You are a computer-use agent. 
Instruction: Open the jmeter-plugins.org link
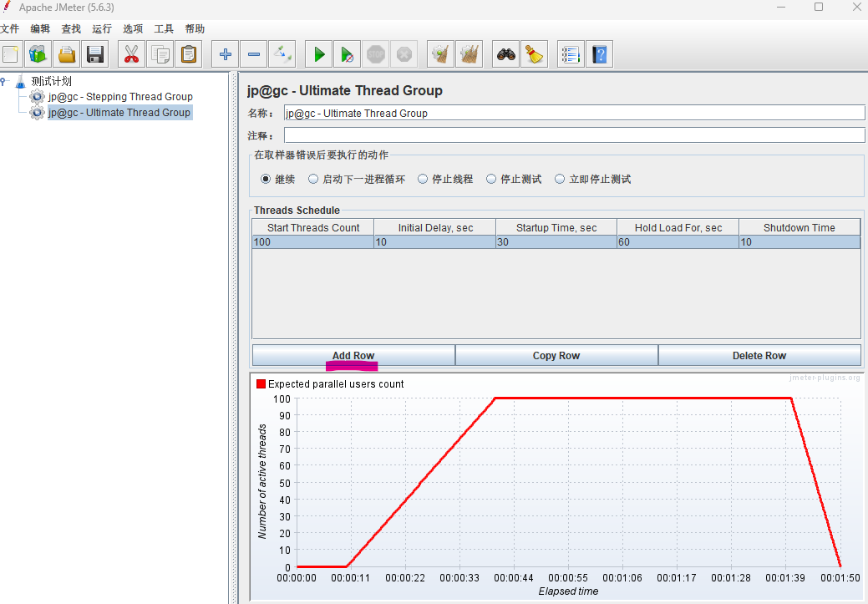[x=825, y=378]
